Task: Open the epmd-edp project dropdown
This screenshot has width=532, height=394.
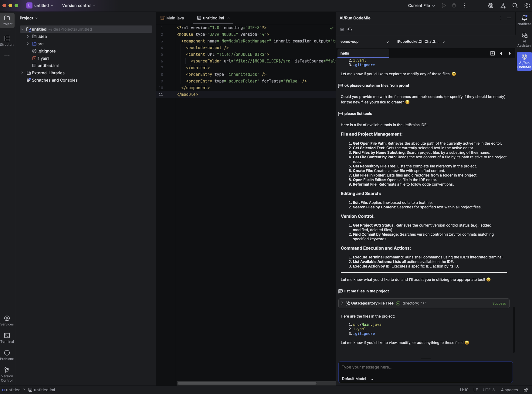Action: [x=364, y=42]
